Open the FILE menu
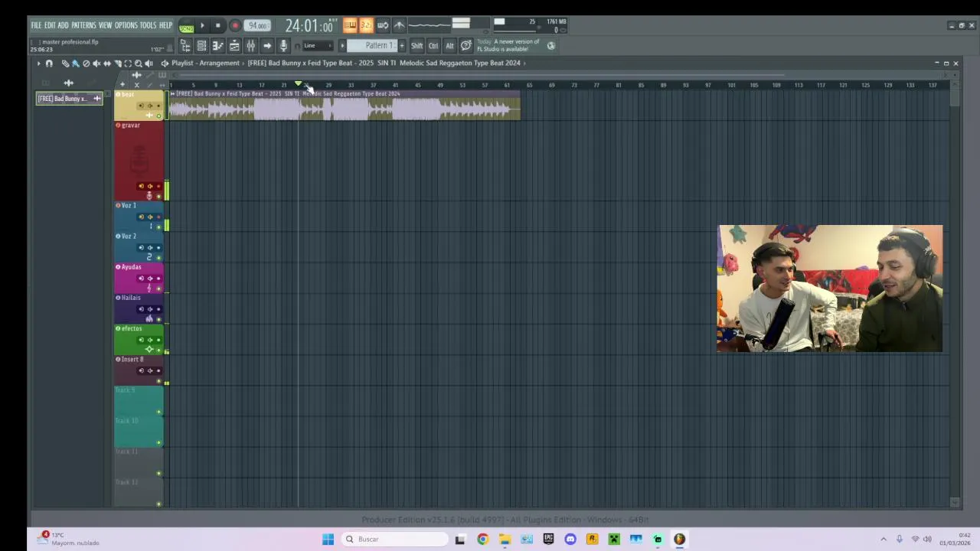Viewport: 980px width, 551px height. pos(36,25)
